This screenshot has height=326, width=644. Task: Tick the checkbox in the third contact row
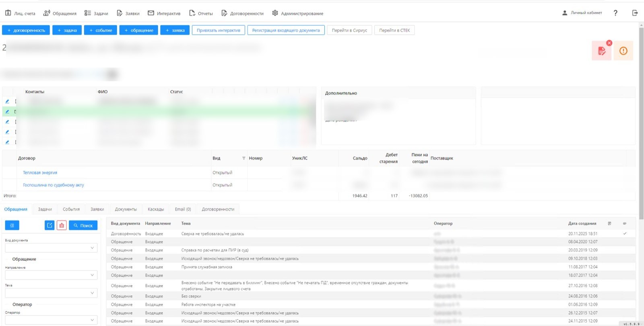coord(16,122)
